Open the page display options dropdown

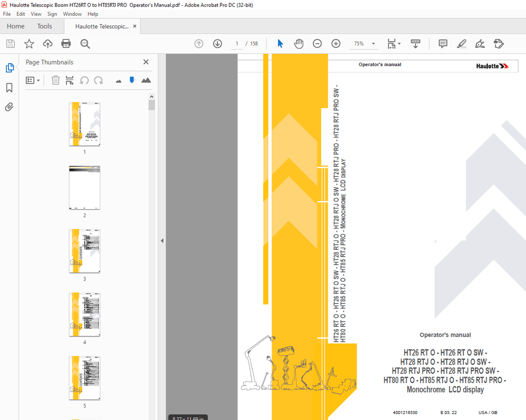[394, 43]
